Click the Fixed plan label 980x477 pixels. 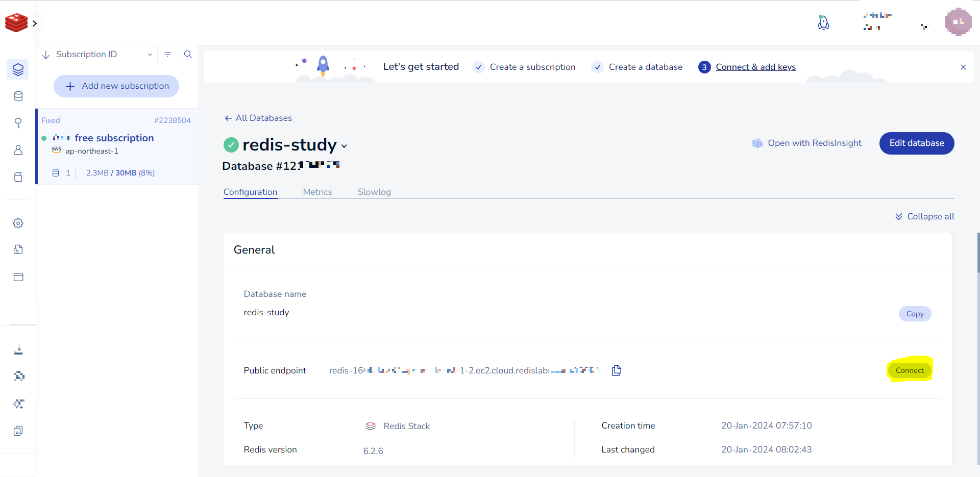[51, 120]
